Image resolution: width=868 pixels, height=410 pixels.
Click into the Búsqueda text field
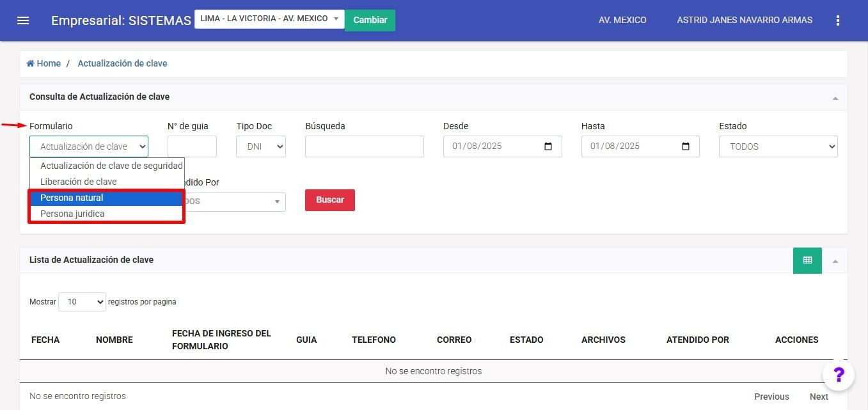point(364,146)
